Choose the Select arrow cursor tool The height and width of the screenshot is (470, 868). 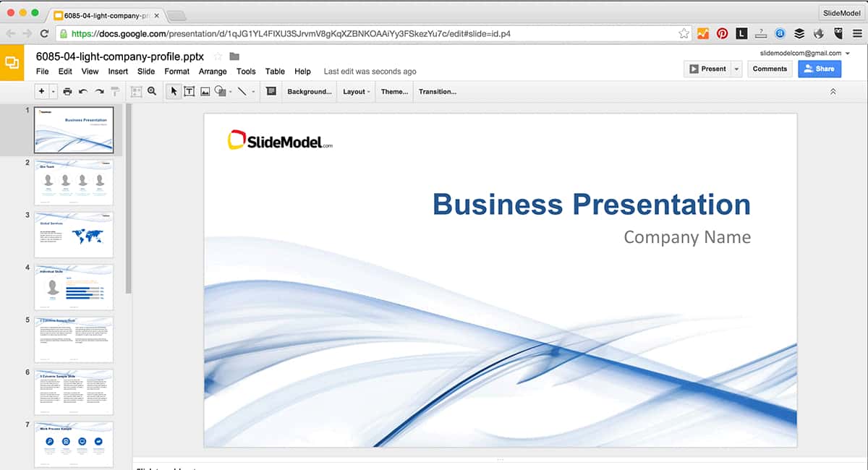click(x=174, y=92)
